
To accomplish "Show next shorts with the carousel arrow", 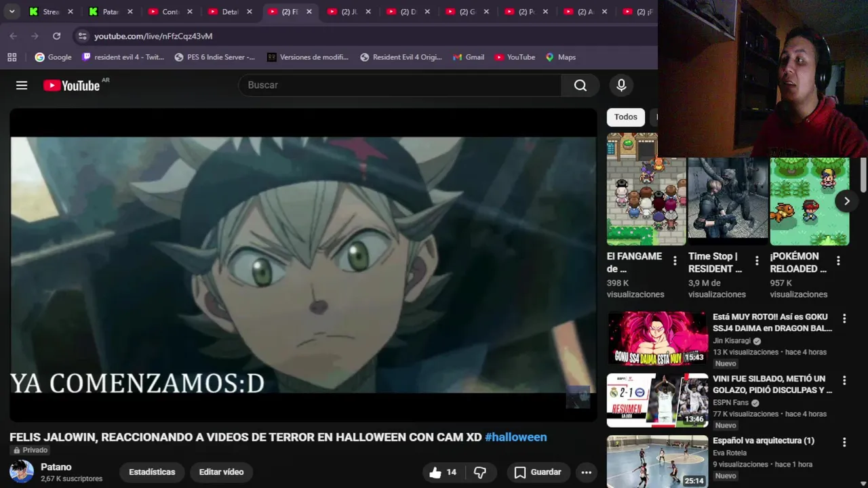I will tap(846, 201).
